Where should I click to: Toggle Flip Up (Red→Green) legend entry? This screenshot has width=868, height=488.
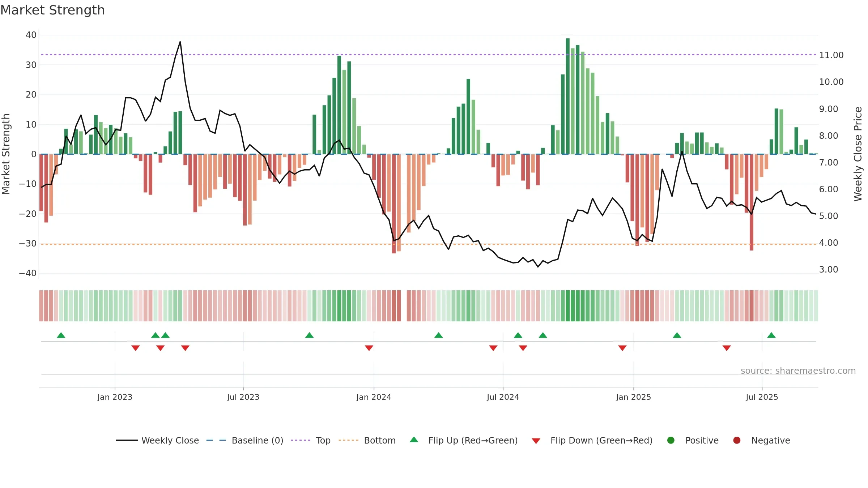pos(464,440)
